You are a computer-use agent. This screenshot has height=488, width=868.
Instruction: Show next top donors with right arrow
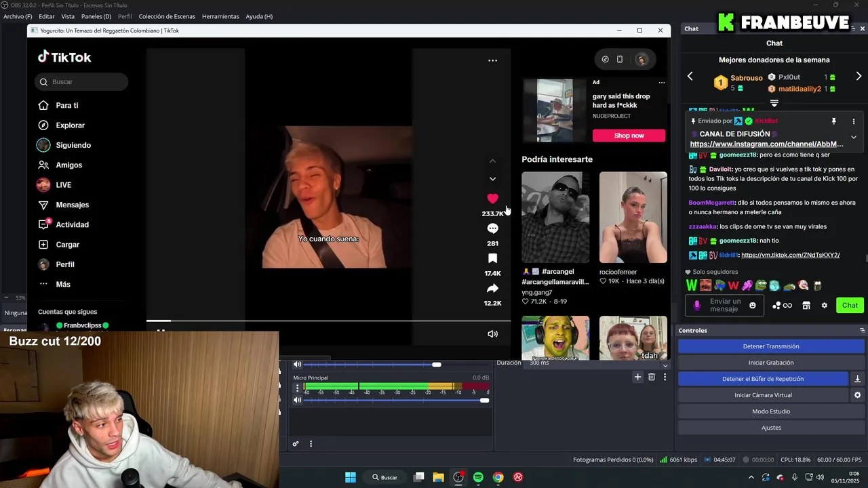[x=859, y=77]
